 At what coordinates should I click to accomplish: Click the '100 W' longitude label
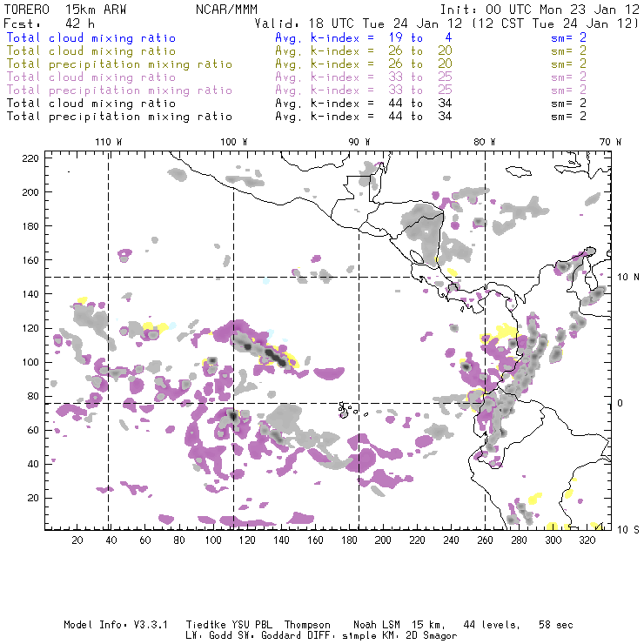click(234, 142)
